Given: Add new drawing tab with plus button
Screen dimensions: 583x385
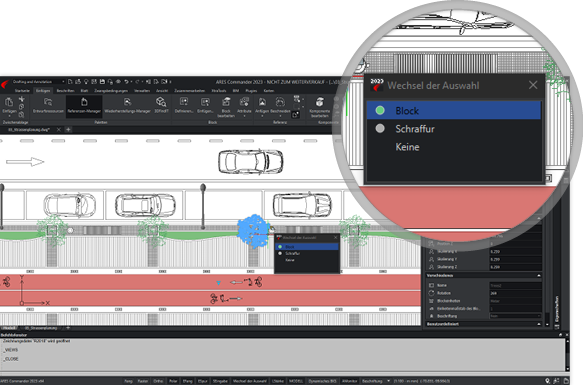Looking at the screenshot, I should coord(68,129).
